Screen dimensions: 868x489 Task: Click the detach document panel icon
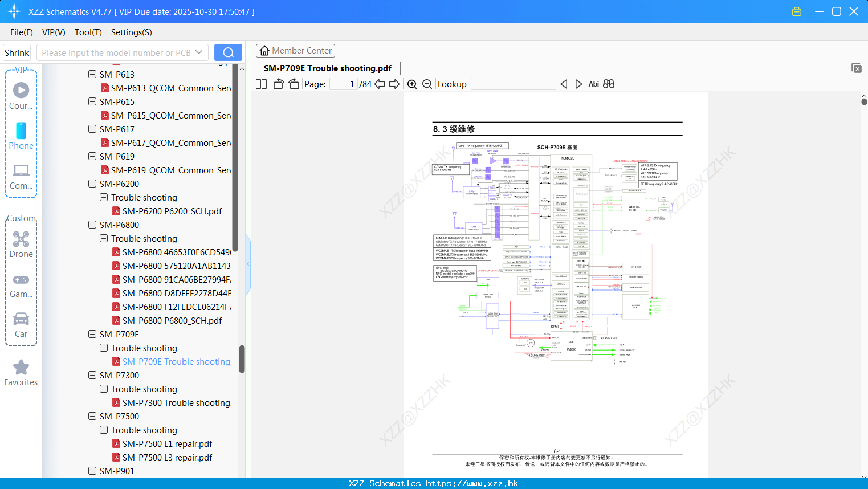[x=856, y=68]
